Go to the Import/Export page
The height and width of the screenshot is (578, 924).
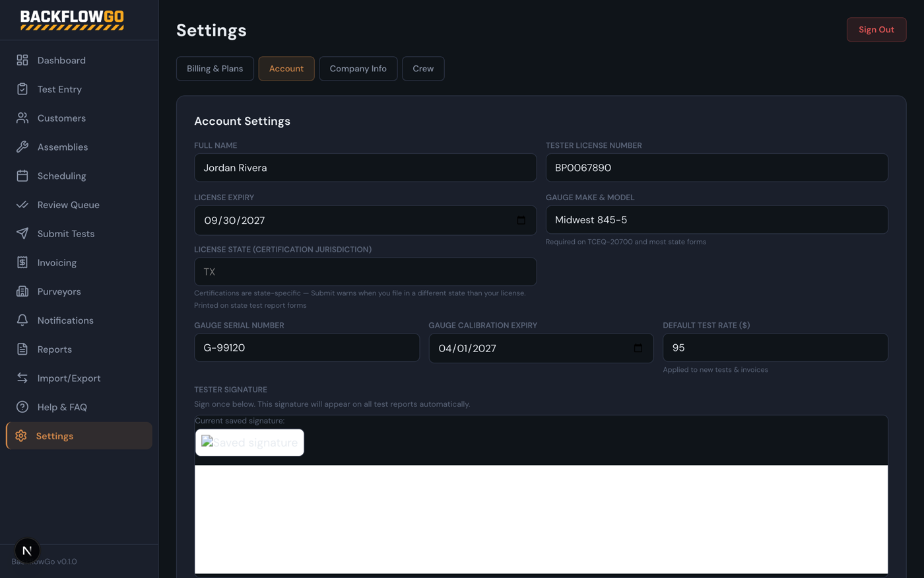click(79, 378)
